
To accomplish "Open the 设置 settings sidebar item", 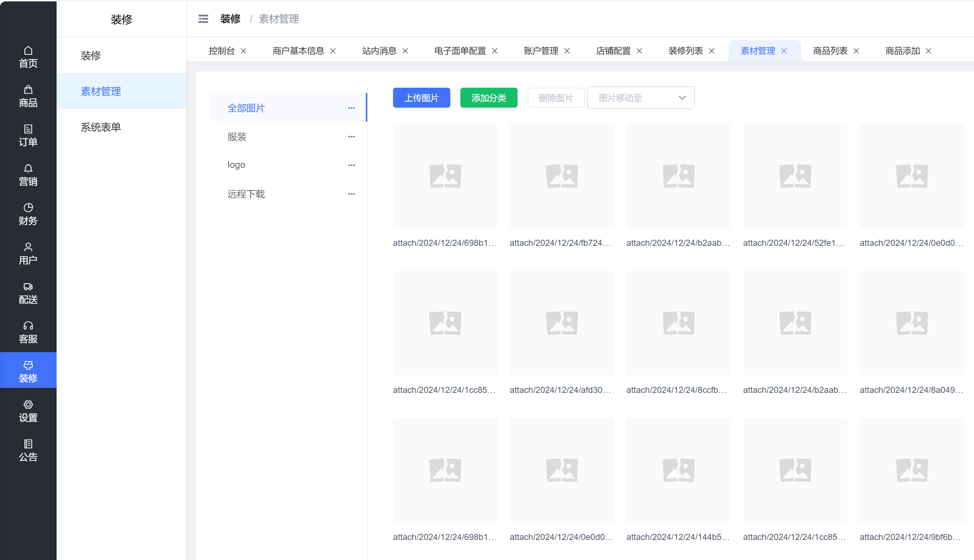I will pyautogui.click(x=28, y=411).
